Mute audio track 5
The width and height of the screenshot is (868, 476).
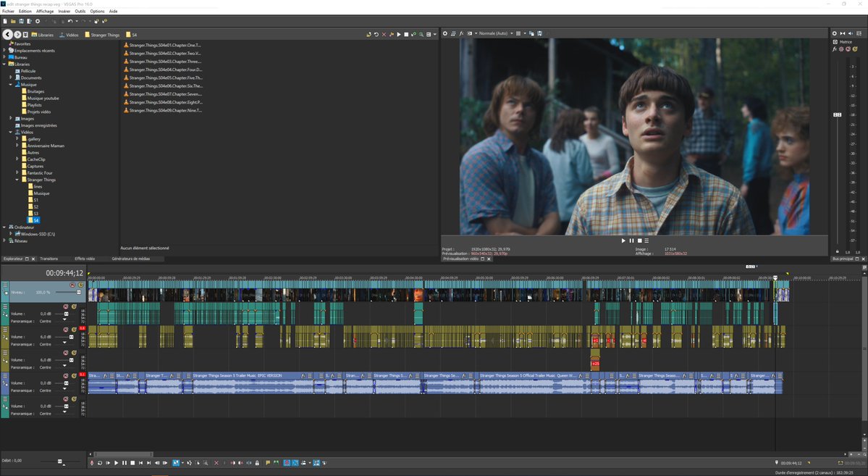[66, 376]
